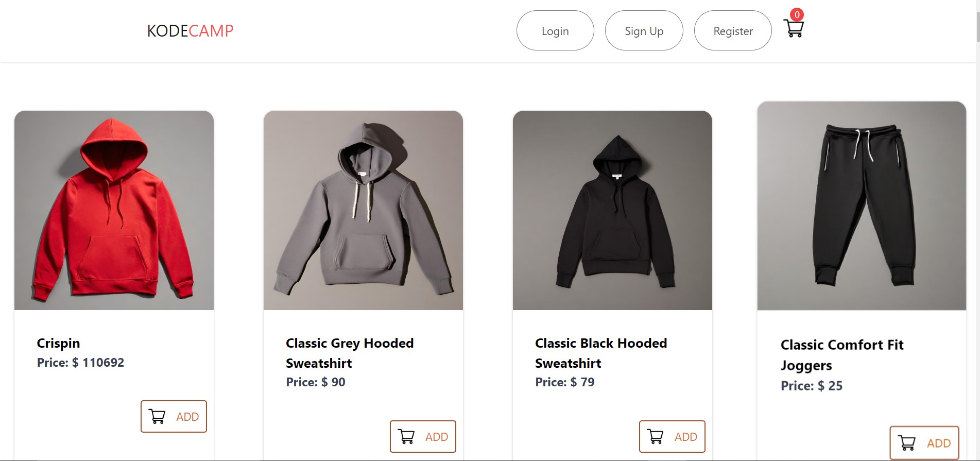The width and height of the screenshot is (980, 461).
Task: Click Classic Grey Hooded Sweatshirt title
Action: [350, 353]
